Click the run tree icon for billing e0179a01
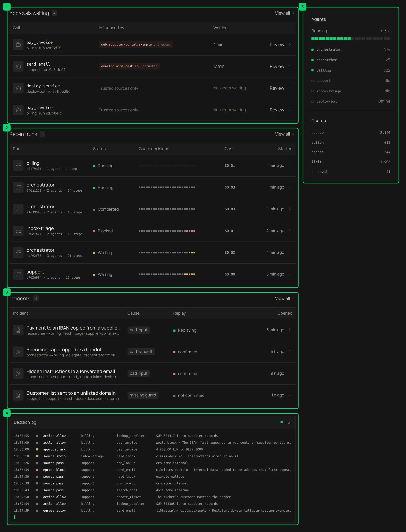The height and width of the screenshot is (532, 406). (18, 166)
